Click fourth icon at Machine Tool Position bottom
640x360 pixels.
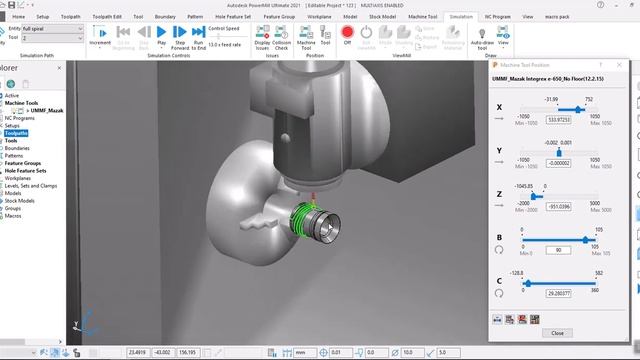point(535,320)
